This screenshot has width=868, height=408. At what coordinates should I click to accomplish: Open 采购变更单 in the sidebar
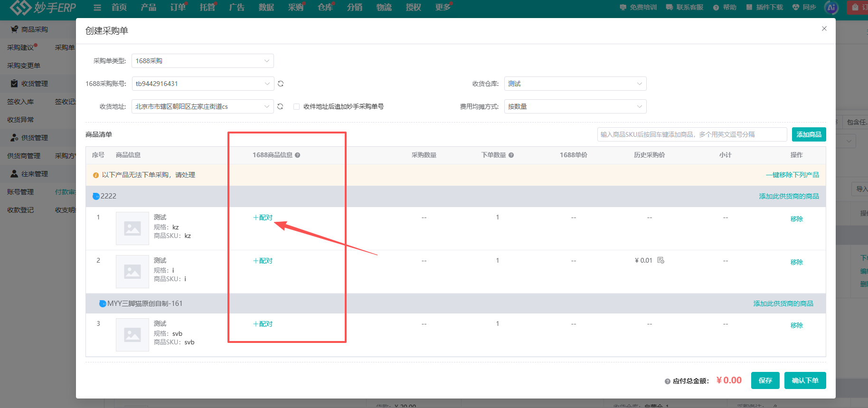(x=24, y=66)
